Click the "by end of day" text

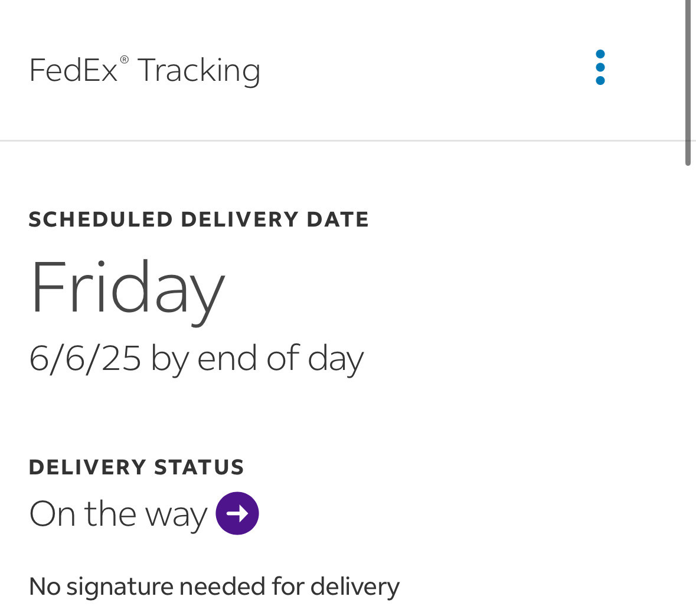coord(257,358)
